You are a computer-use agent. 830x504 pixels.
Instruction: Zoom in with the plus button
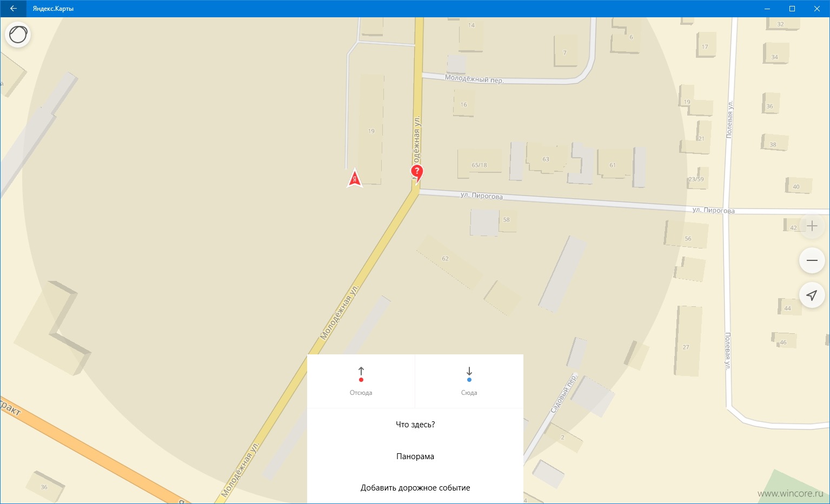tap(812, 226)
